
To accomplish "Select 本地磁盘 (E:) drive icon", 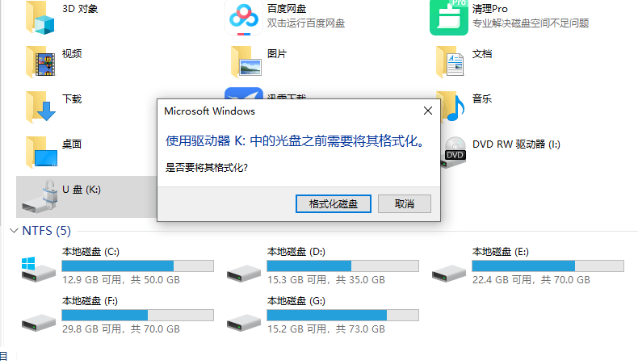I will (449, 274).
